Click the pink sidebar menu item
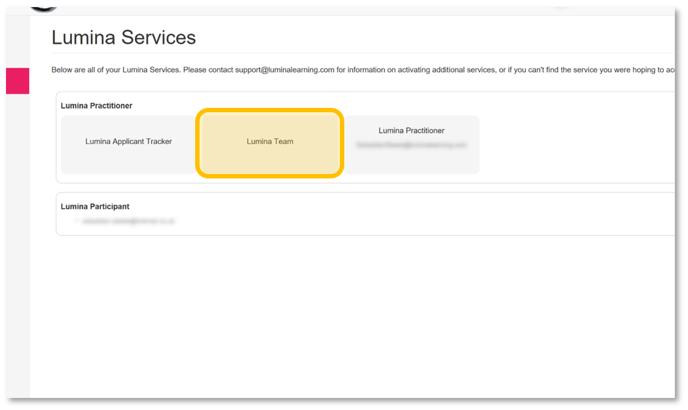 [x=18, y=81]
